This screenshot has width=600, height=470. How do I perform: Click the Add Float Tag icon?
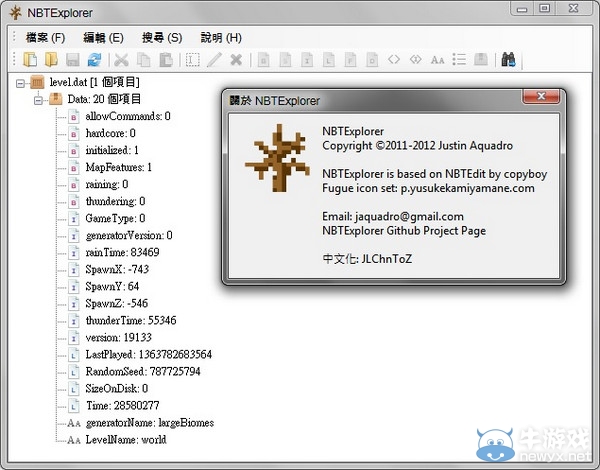click(x=351, y=60)
